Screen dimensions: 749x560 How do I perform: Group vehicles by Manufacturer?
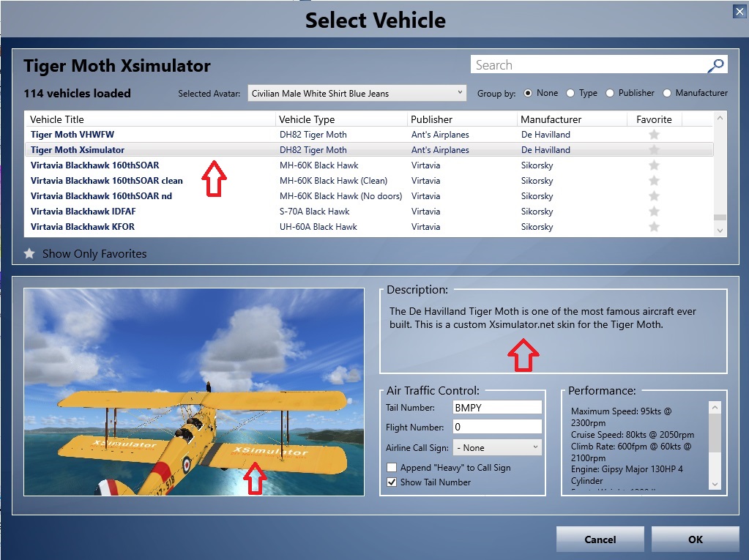pos(667,93)
